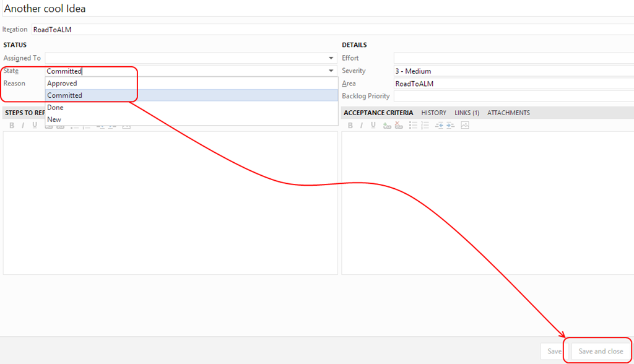Select Done in the State options
This screenshot has width=634, height=364.
pyautogui.click(x=55, y=108)
